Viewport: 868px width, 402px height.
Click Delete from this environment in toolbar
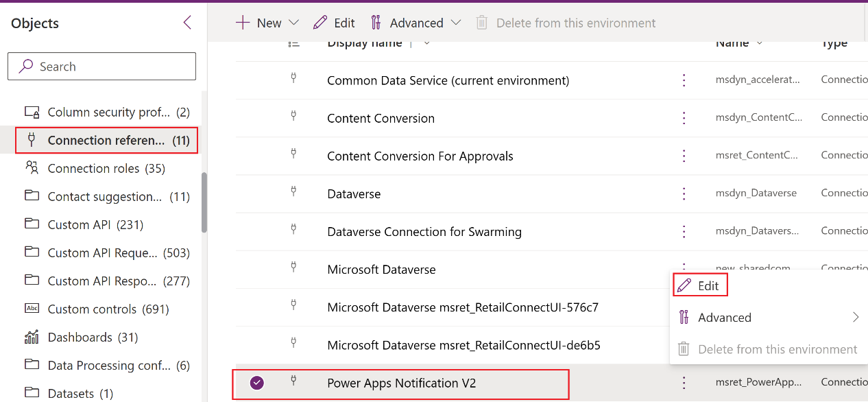click(x=566, y=23)
